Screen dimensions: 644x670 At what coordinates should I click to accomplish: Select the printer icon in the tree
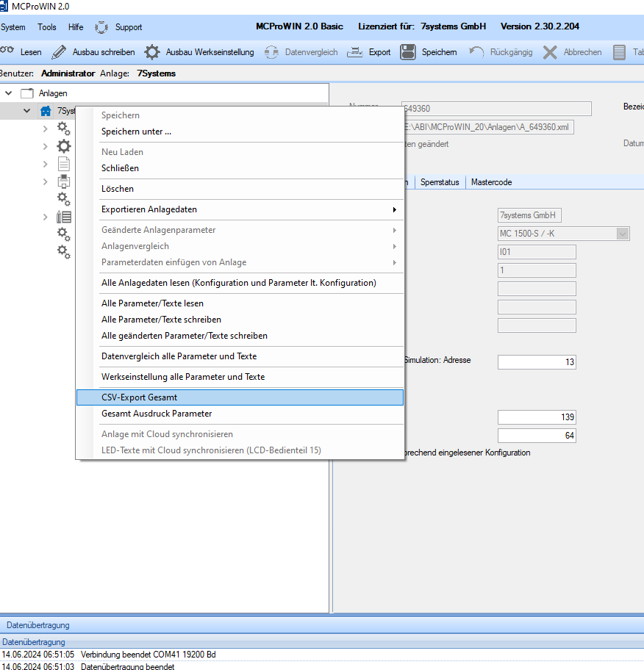point(64,181)
